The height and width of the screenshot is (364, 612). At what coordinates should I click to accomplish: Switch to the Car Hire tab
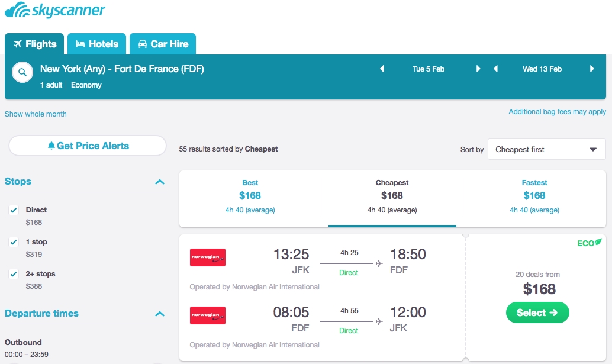coord(163,44)
